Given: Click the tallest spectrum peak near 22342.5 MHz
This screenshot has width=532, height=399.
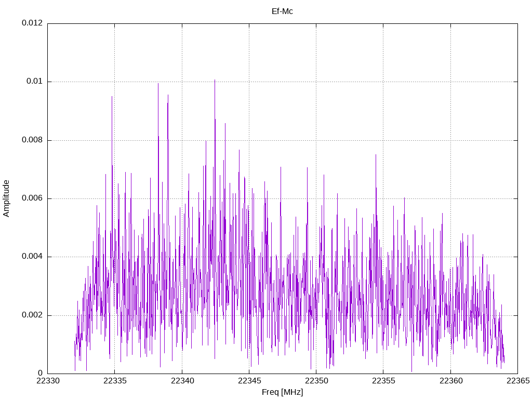Looking at the screenshot, I should 215,81.
